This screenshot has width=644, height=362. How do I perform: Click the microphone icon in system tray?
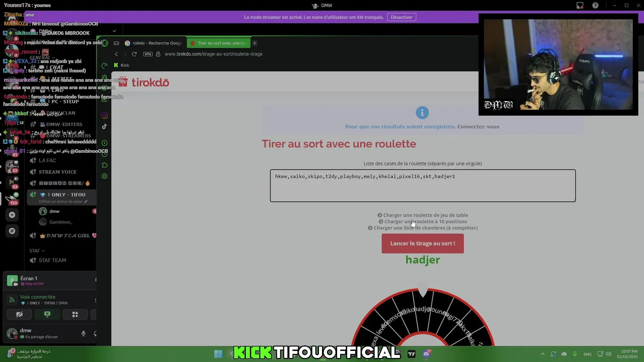[x=575, y=354]
